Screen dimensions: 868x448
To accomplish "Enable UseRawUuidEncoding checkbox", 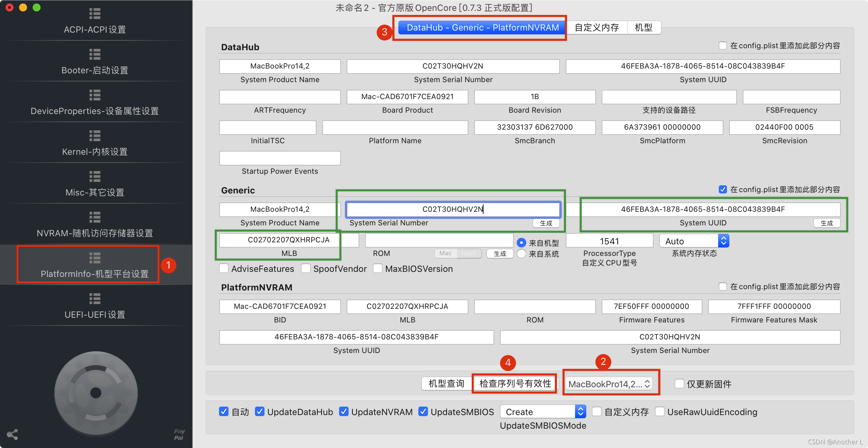I will 660,412.
